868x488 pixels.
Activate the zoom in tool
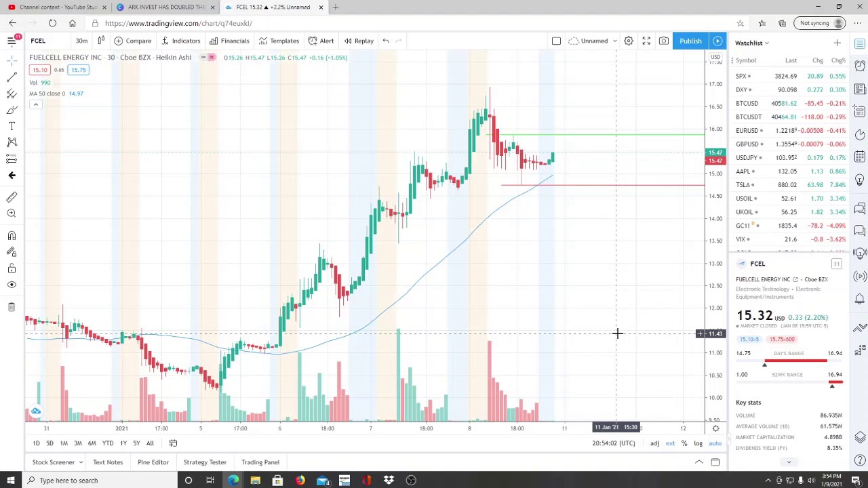[12, 213]
